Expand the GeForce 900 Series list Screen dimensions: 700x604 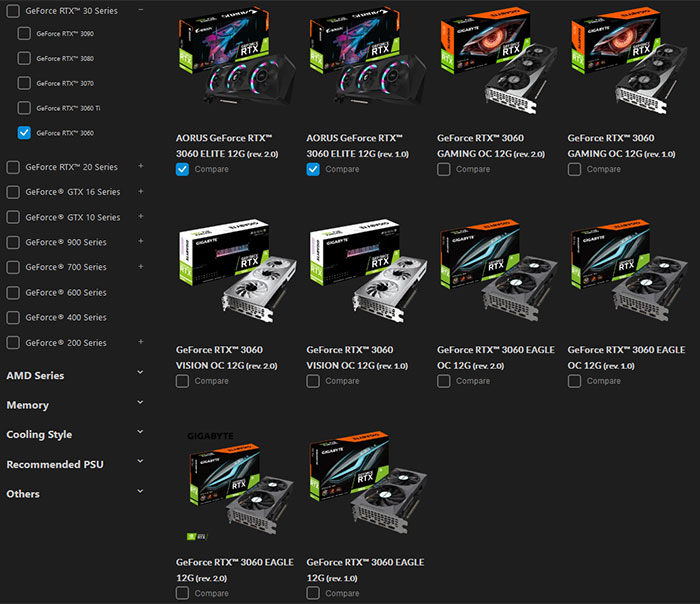coord(141,241)
